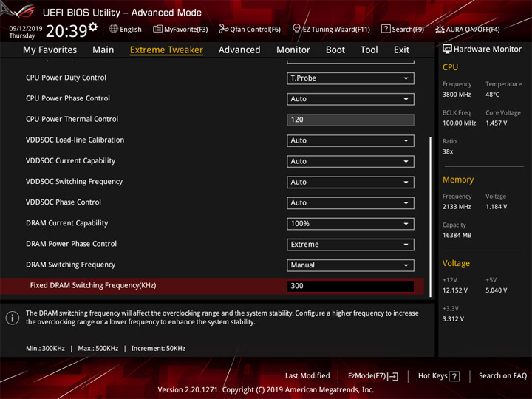The width and height of the screenshot is (532, 399).
Task: Click the MyFavorite(F3) label
Action: pos(185,29)
